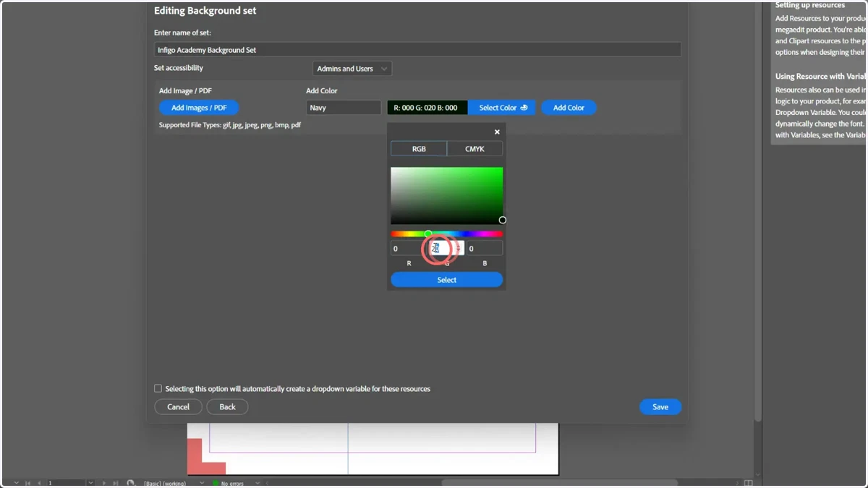
Task: Click the B value input field
Action: pyautogui.click(x=485, y=249)
